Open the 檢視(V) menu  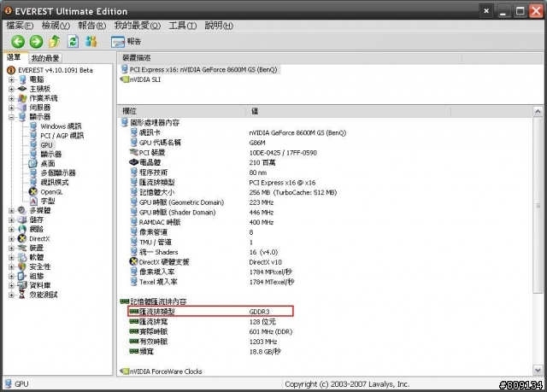56,26
